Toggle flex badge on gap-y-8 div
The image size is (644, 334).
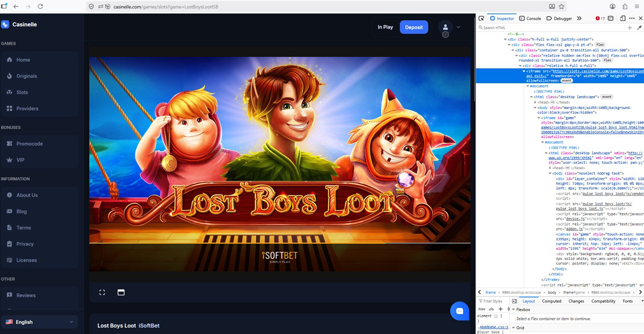point(600,44)
